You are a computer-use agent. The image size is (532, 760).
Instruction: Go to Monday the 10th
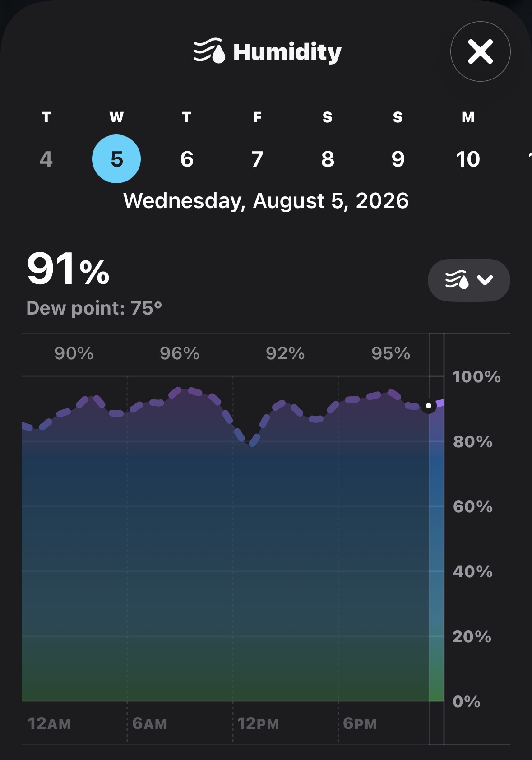[x=468, y=159]
